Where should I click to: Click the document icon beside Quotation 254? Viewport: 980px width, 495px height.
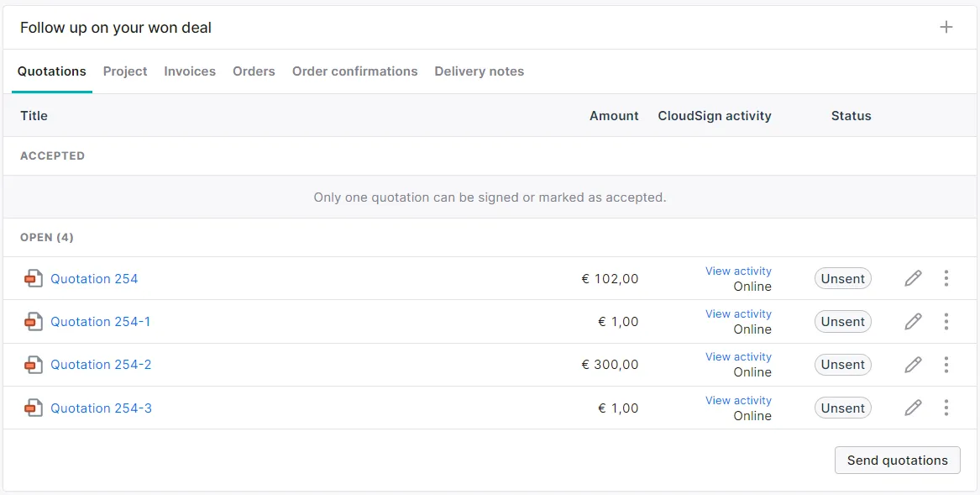pos(33,278)
